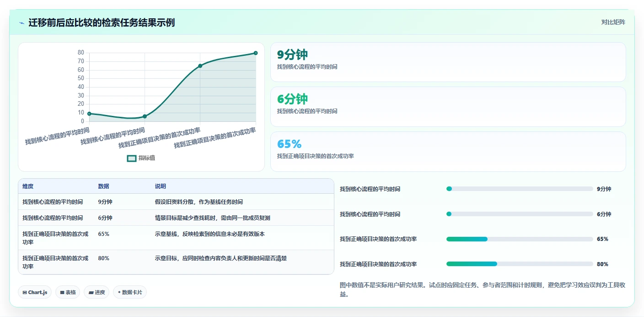
Task: Select the 进度 tag chip
Action: click(97, 292)
